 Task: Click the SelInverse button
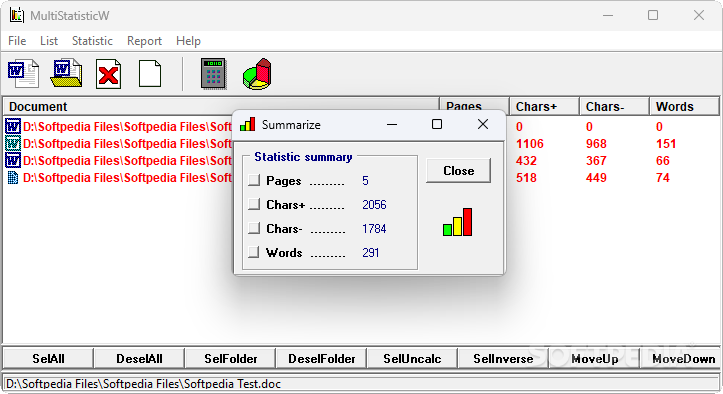[x=503, y=358]
